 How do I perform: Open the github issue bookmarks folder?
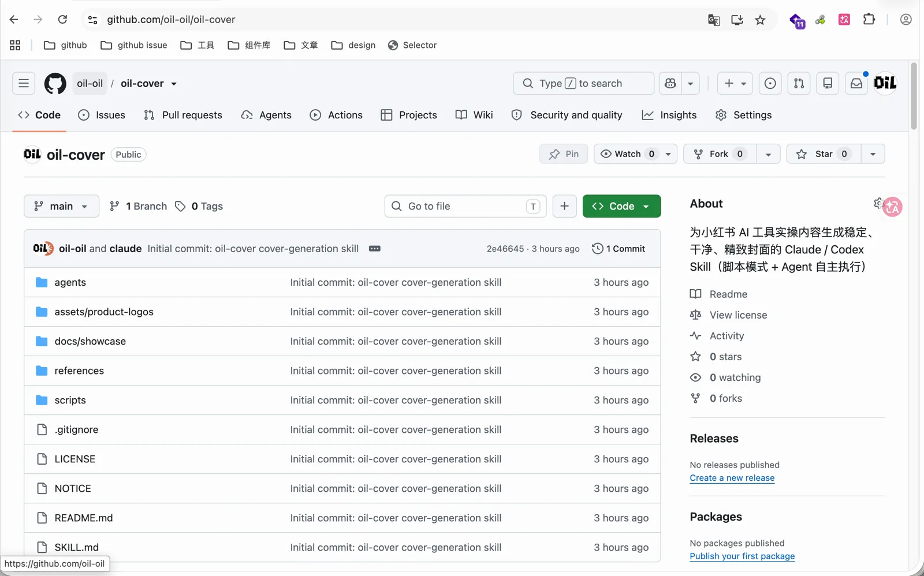(134, 45)
